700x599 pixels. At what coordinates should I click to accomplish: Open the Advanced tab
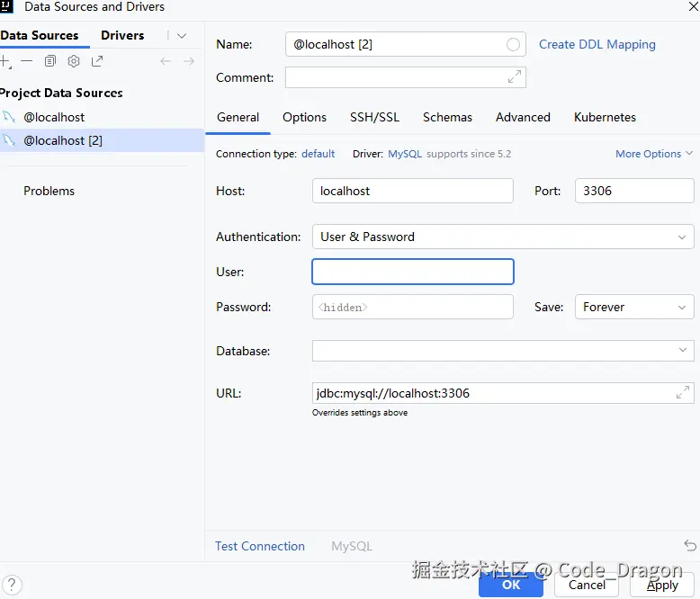(x=523, y=117)
